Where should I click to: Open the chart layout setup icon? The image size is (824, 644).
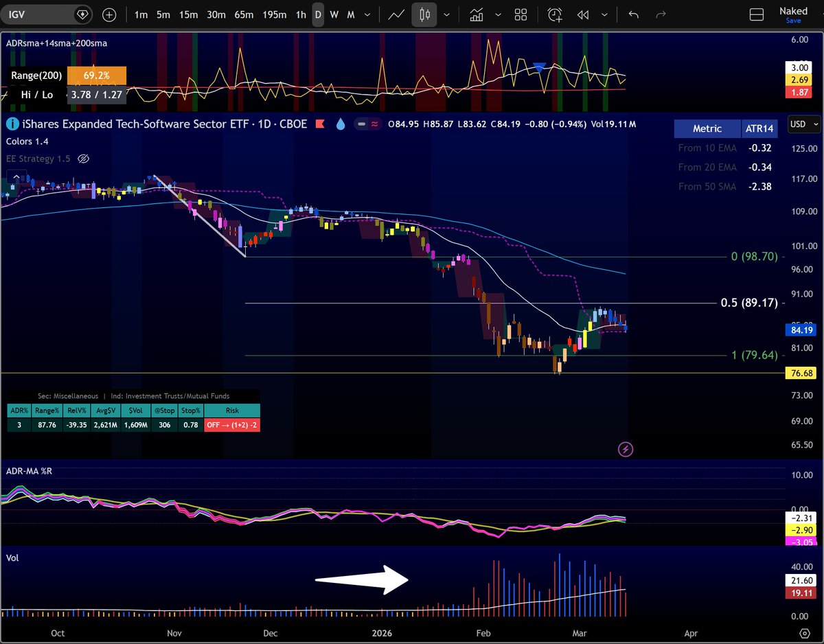click(x=756, y=14)
